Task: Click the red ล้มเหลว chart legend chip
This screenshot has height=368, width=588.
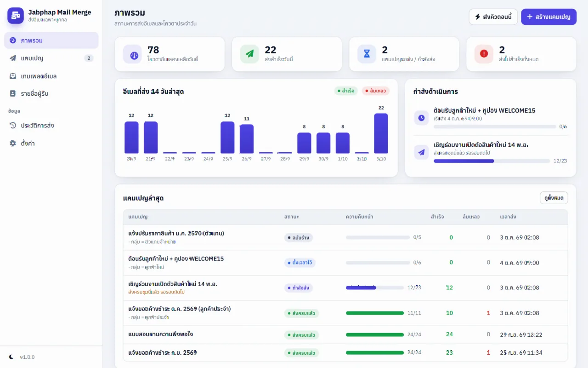Action: (375, 91)
